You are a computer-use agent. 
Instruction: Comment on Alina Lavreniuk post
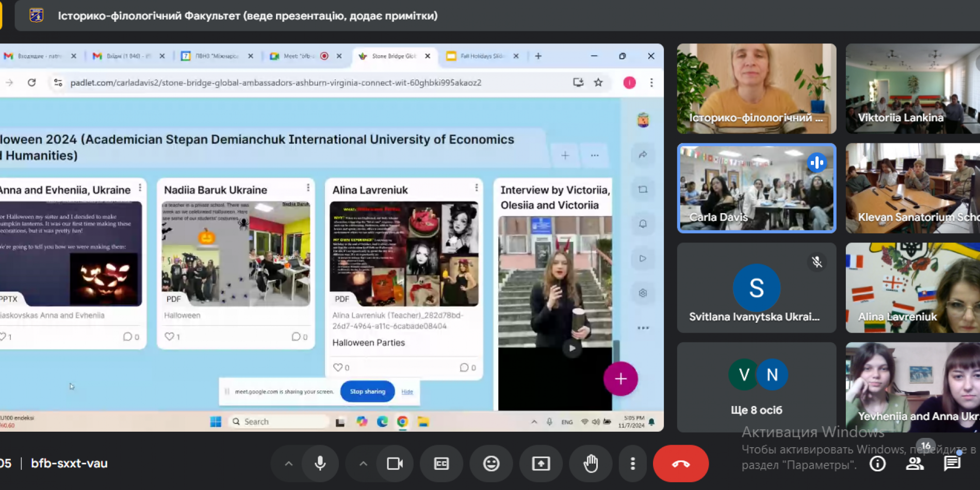tap(464, 367)
